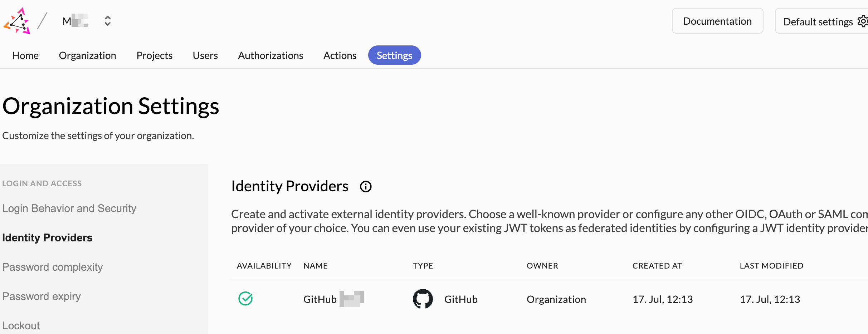
Task: Open the Identity Providers info icon
Action: click(366, 186)
